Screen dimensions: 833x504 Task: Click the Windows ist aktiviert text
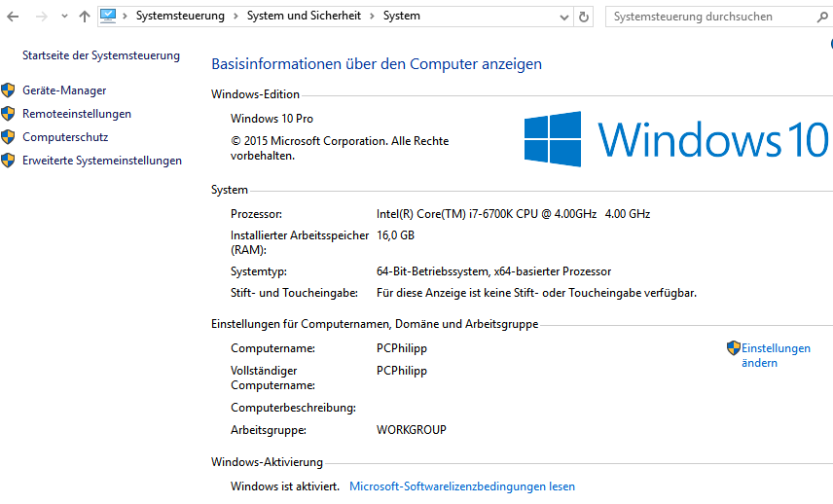pyautogui.click(x=285, y=486)
